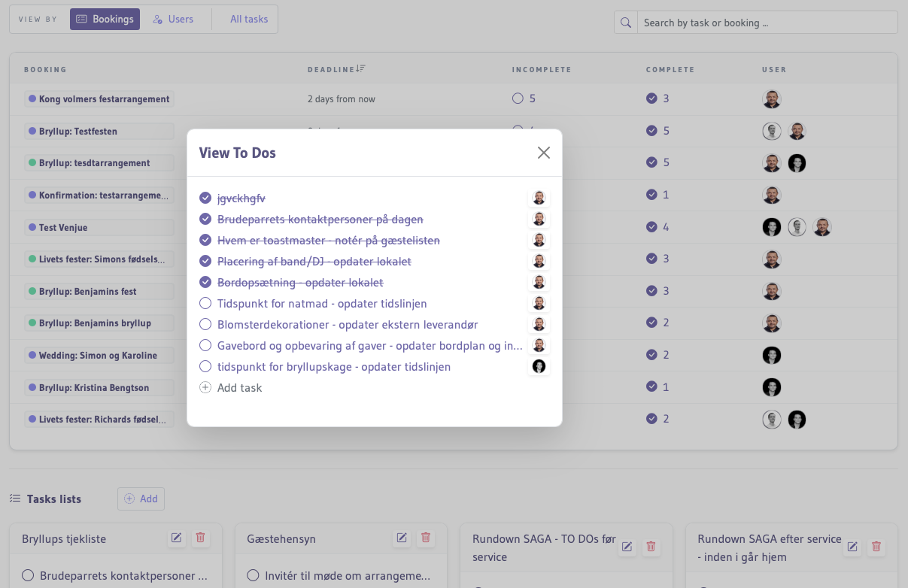This screenshot has width=908, height=588.
Task: Click the avatar on the jgvckhgfv task
Action: [x=539, y=198]
